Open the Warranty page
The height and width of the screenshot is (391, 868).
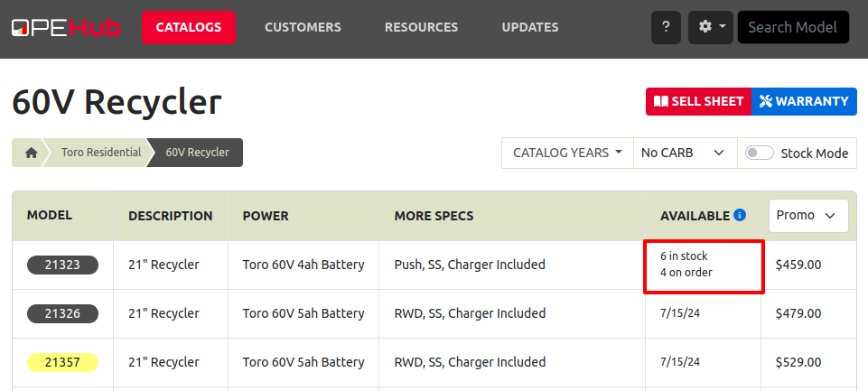(x=804, y=101)
